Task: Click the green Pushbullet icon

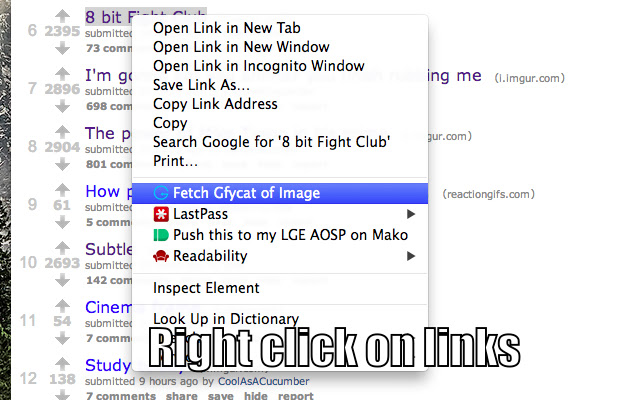Action: [161, 235]
